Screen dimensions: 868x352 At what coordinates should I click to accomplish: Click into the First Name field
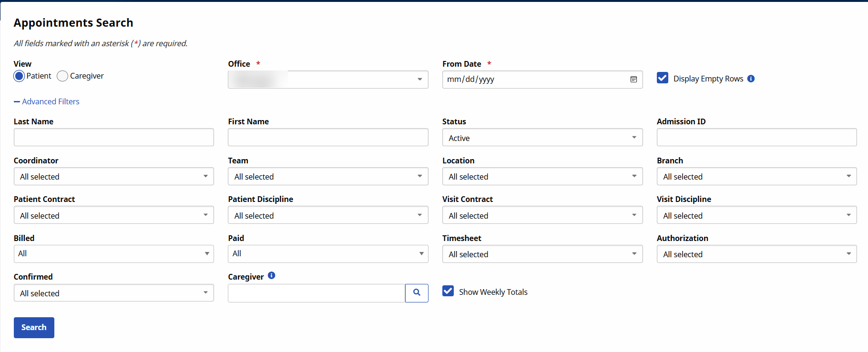tap(328, 137)
